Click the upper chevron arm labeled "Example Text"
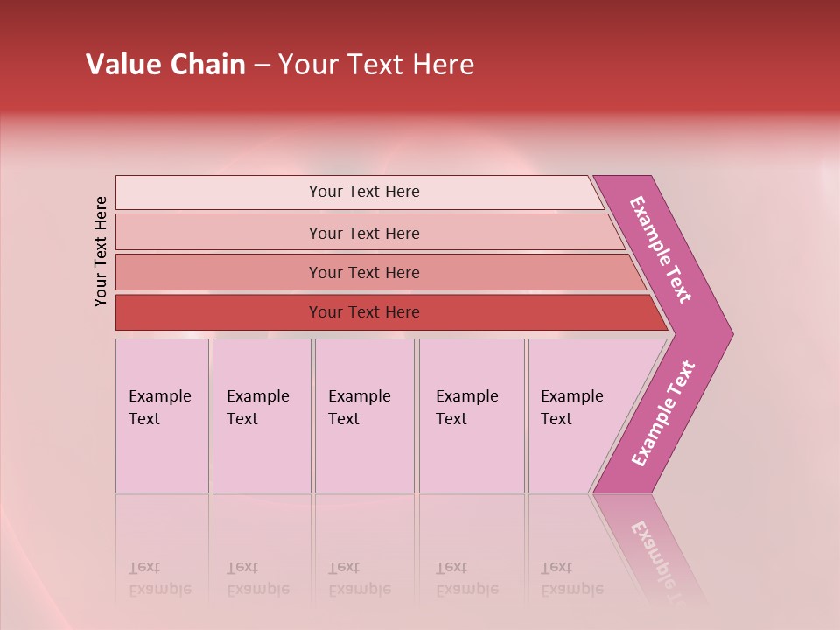Screen dimensions: 840x630 [662, 249]
